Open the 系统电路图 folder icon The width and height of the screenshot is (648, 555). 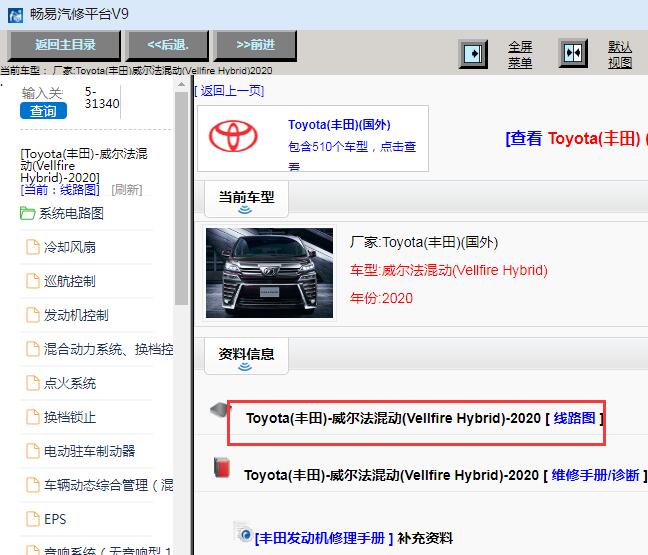tap(27, 213)
